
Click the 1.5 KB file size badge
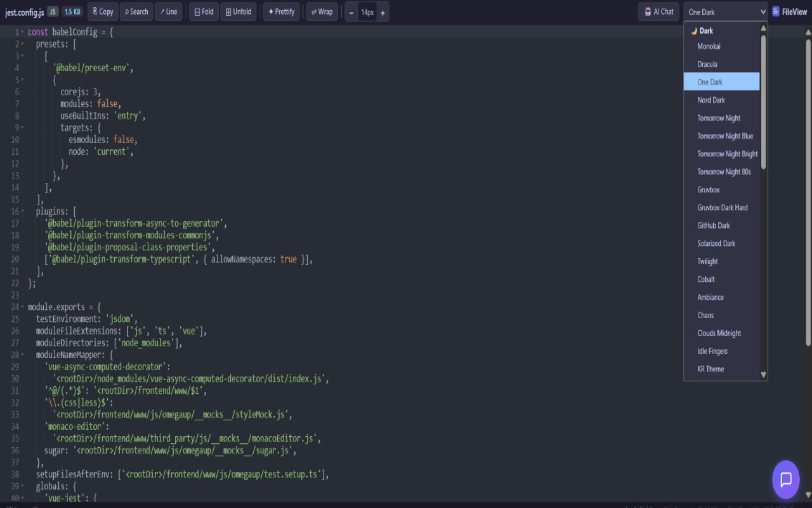click(72, 11)
